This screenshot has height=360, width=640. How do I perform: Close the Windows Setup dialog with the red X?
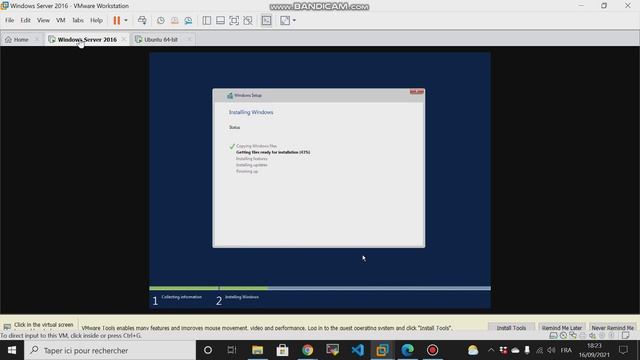[x=416, y=92]
